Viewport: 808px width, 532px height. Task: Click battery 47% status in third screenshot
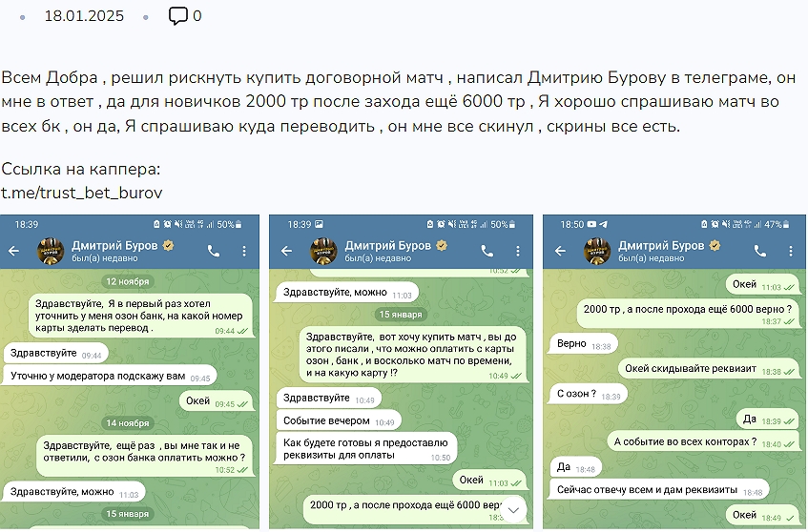coord(777,225)
